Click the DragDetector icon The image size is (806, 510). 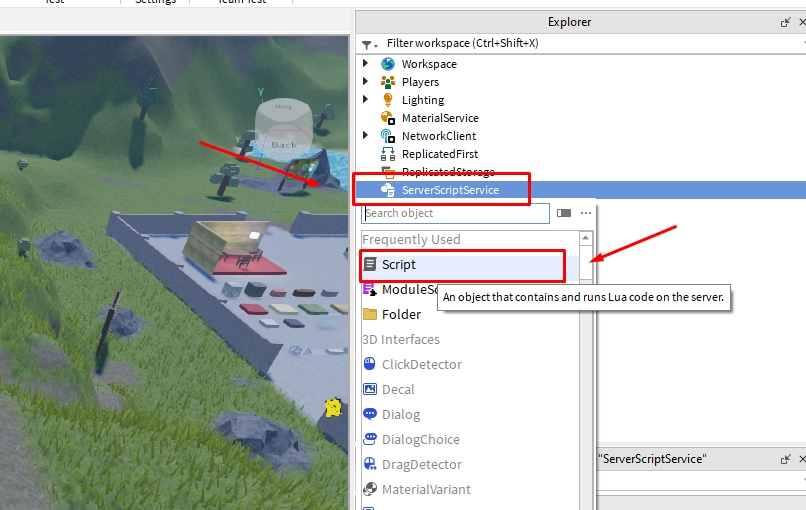coord(370,464)
